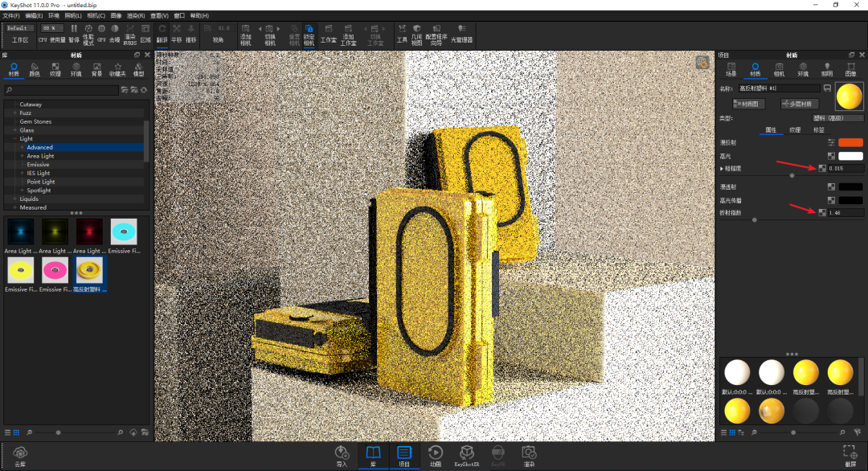Select the cyan Emissive material thumbnail
The image size is (868, 471).
click(x=124, y=233)
